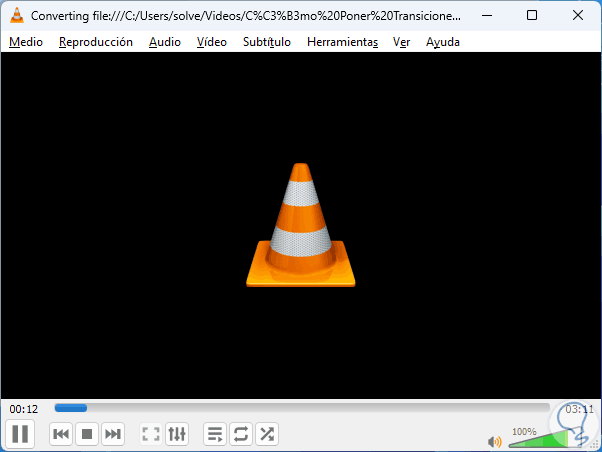Screen dimensions: 602x452
Task: Pause playback with the pause button
Action: (x=20, y=434)
